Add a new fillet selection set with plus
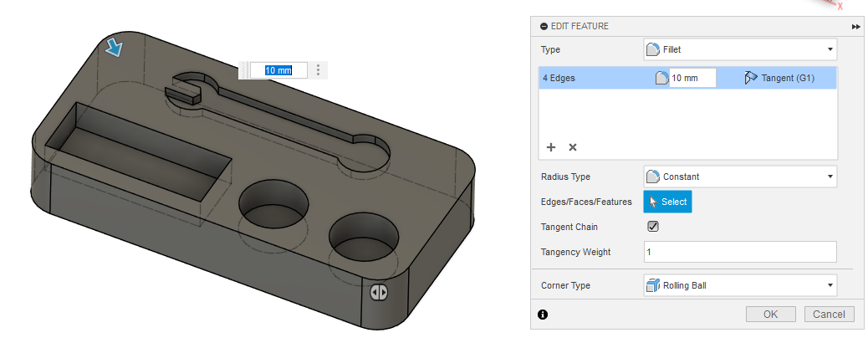This screenshot has width=868, height=343. point(551,147)
